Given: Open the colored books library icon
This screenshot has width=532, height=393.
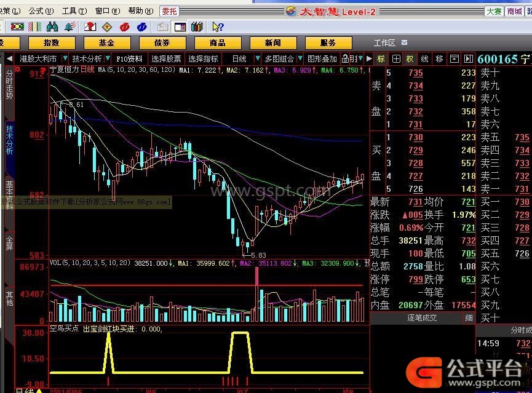Looking at the screenshot, I should [197, 27].
